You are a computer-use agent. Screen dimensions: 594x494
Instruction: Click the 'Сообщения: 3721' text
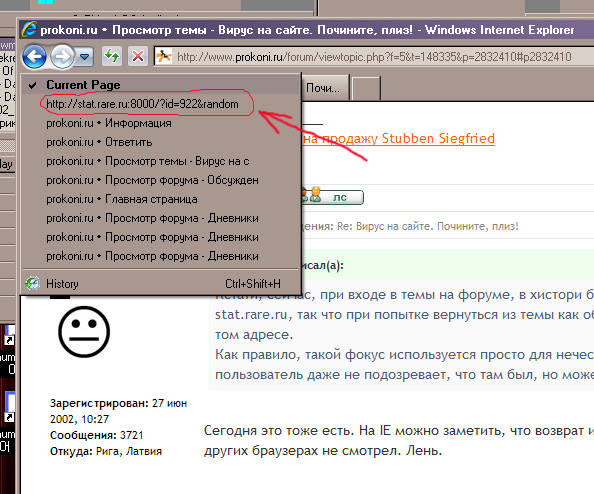pos(96,435)
